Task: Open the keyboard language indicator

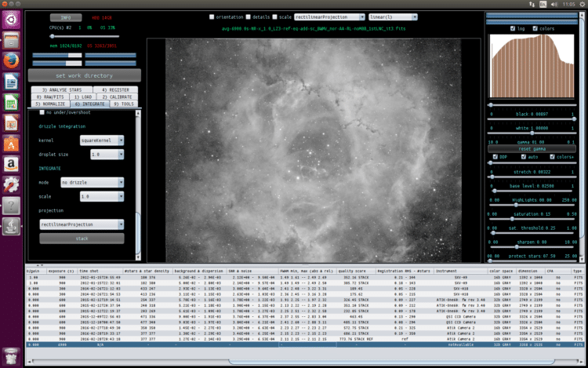Action: [x=543, y=4]
